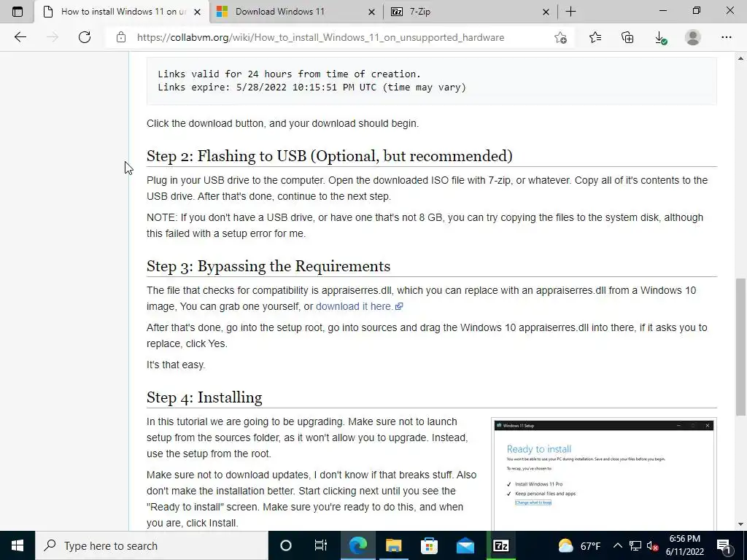Open network status tray icon
Viewport: 747px width, 560px height.
(x=635, y=545)
